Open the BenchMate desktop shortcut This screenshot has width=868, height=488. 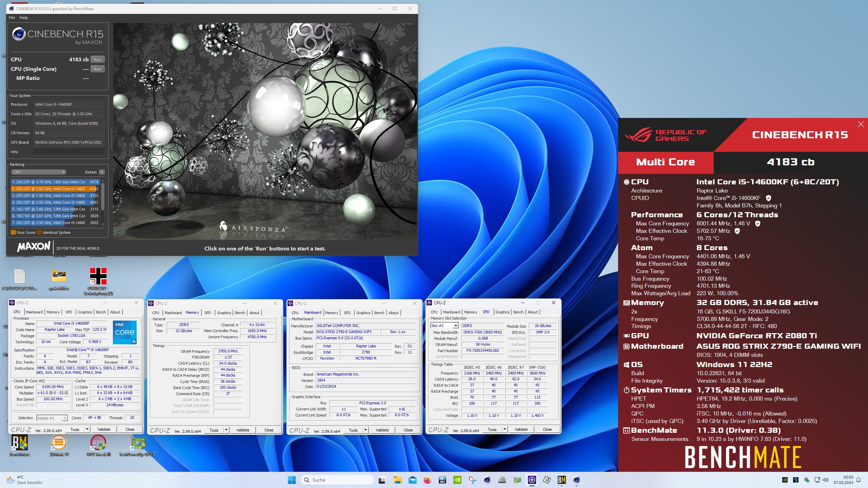pos(20,445)
